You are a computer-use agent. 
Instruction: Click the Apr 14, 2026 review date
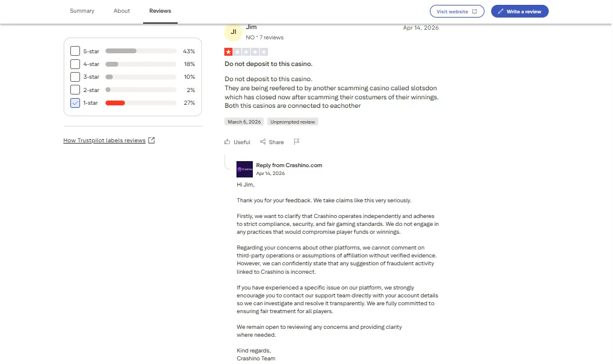coord(421,28)
